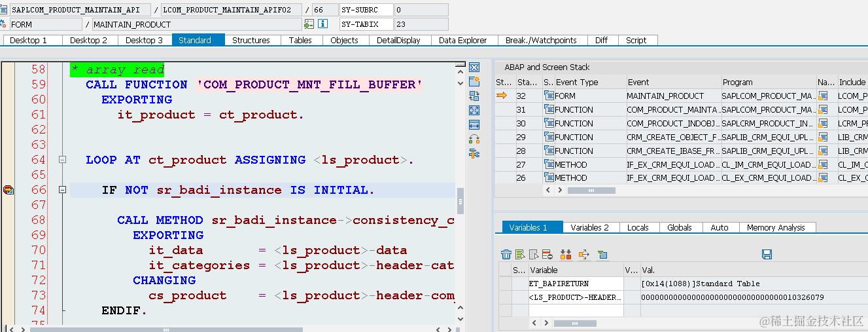Screen dimensions: 868x332
Task: Open the Diff tab
Action: pos(601,40)
